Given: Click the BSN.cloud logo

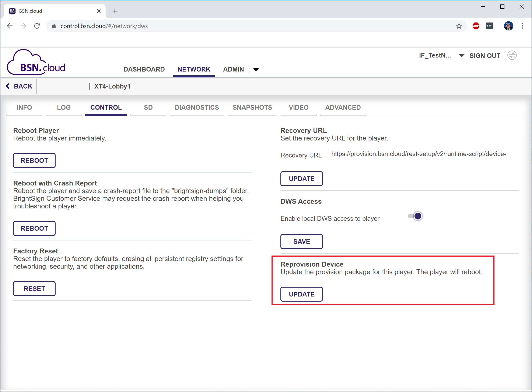Looking at the screenshot, I should pos(36,62).
